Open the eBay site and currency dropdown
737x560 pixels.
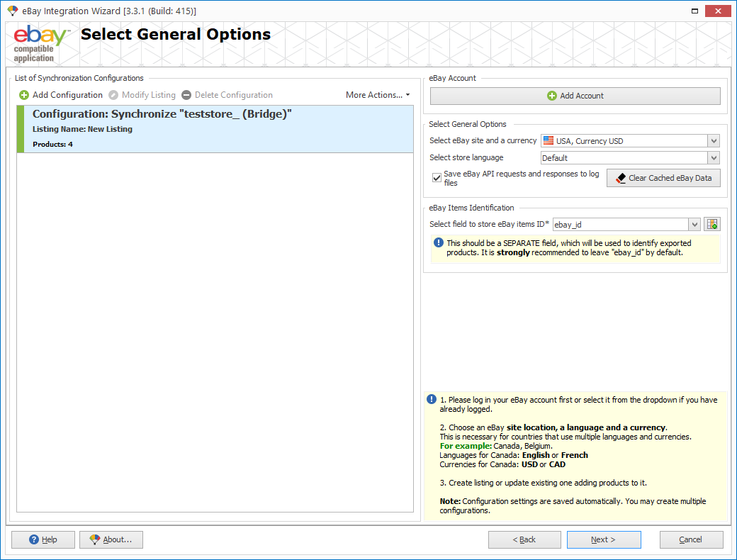click(714, 140)
